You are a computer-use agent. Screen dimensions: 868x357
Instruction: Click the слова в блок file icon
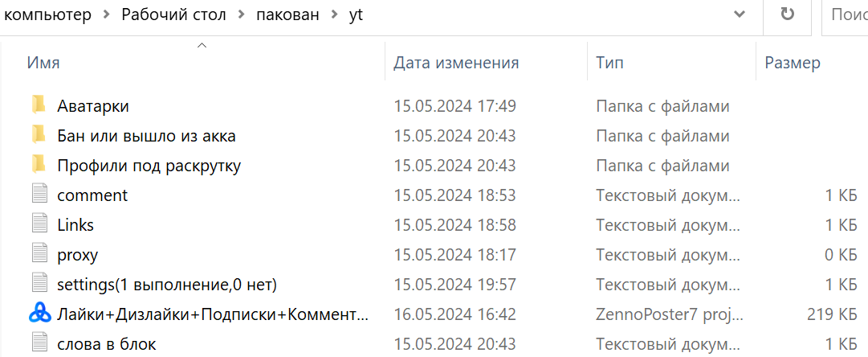(x=39, y=343)
